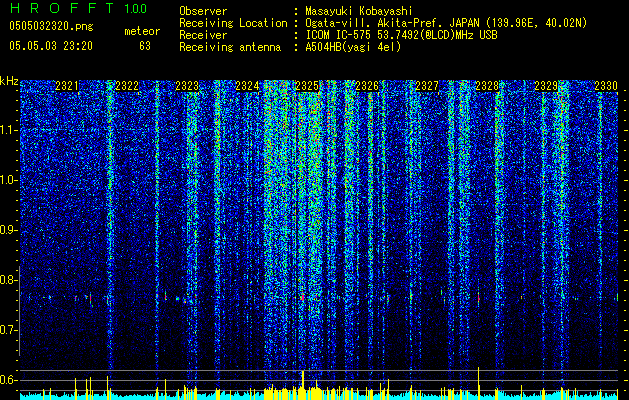Click the Observer label
Image resolution: width=629 pixels, height=400 pixels.
coord(203,11)
